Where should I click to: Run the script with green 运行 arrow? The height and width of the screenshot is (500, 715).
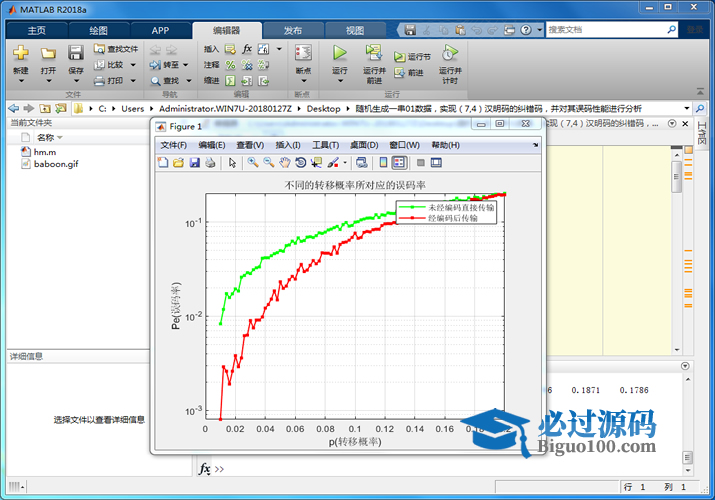339,53
